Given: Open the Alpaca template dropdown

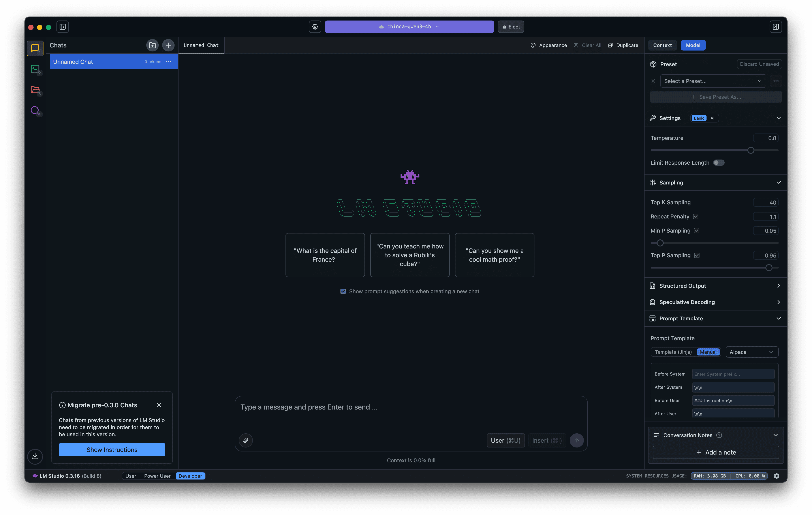Looking at the screenshot, I should pyautogui.click(x=751, y=352).
